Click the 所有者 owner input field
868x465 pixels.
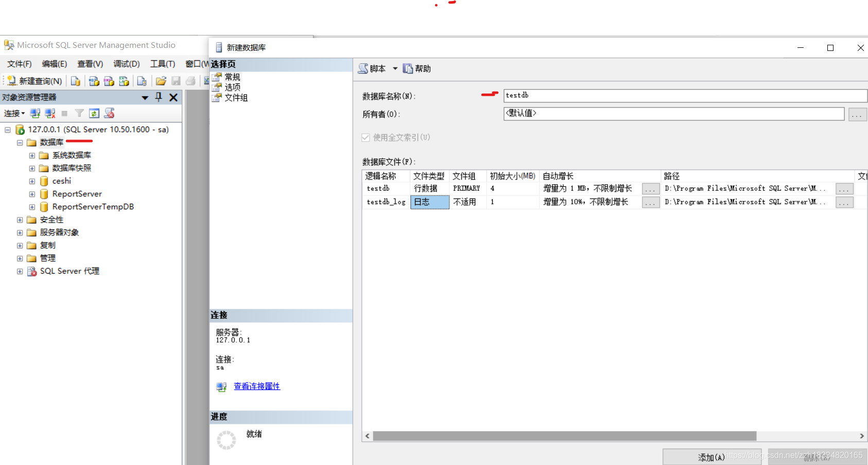(673, 114)
